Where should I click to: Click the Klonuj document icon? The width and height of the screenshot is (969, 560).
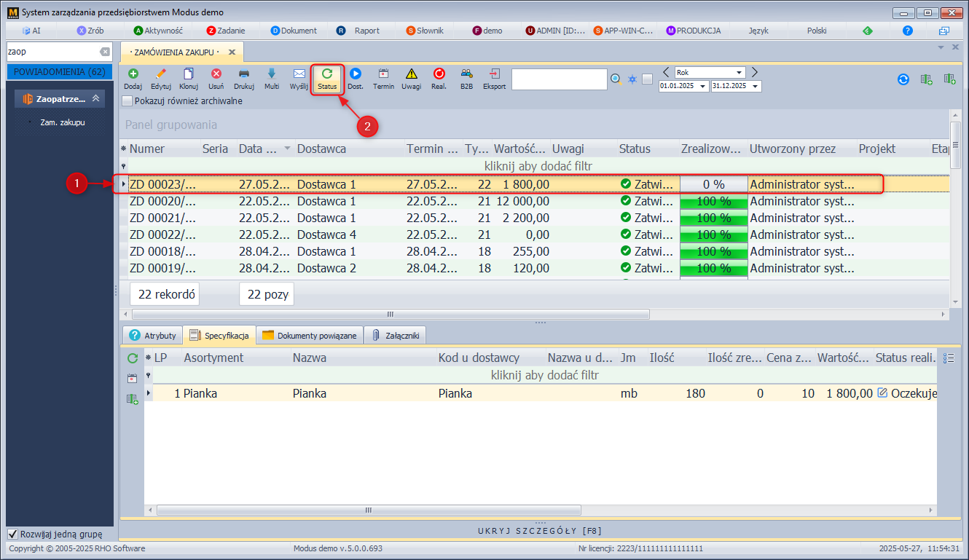[x=189, y=74]
